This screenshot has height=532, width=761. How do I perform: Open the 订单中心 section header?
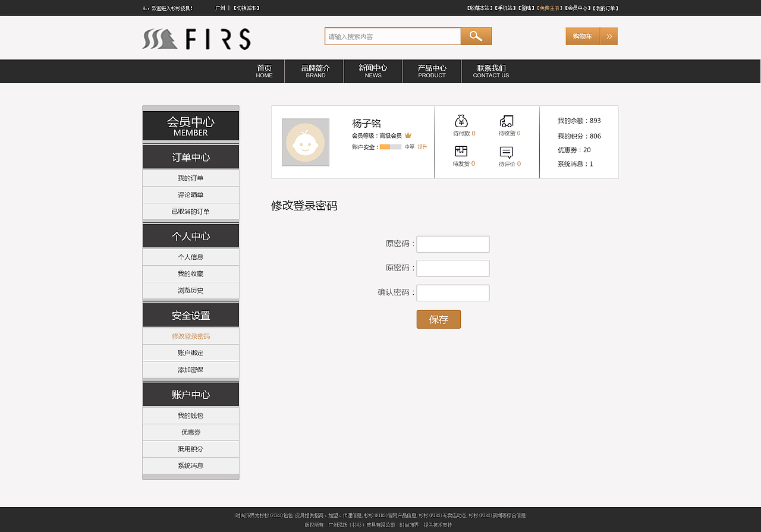click(x=190, y=156)
